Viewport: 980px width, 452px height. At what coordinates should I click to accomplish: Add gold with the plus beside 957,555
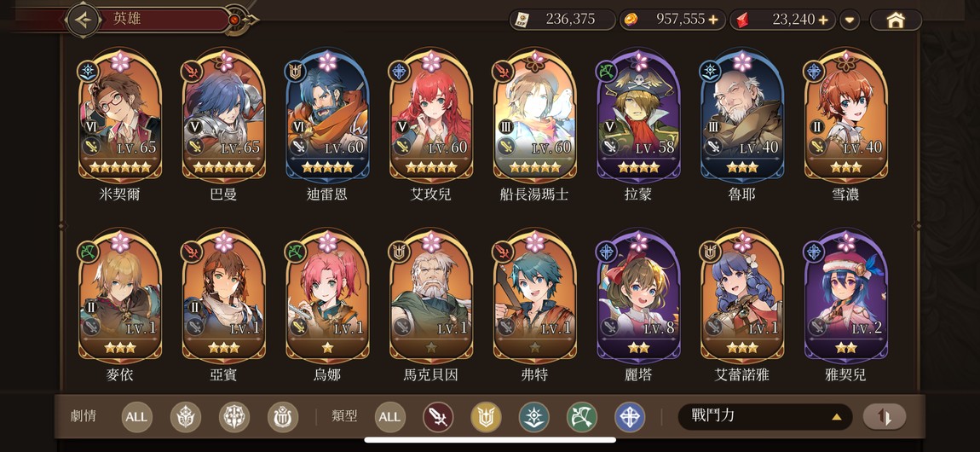pyautogui.click(x=713, y=20)
